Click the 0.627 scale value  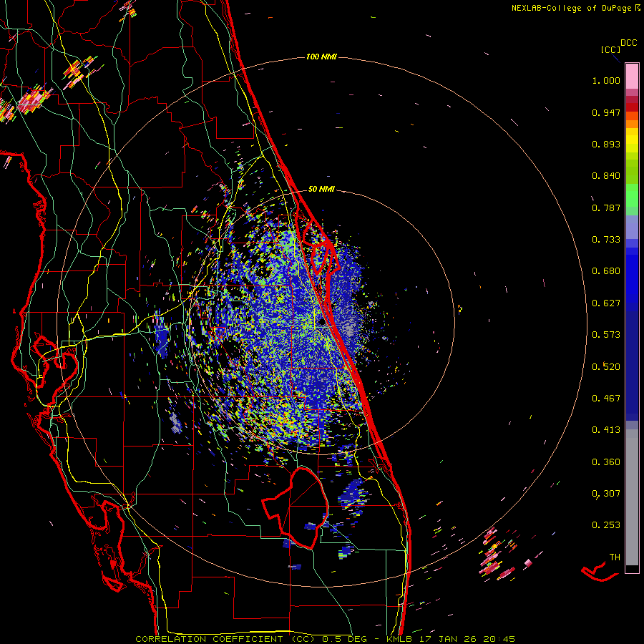coord(606,303)
